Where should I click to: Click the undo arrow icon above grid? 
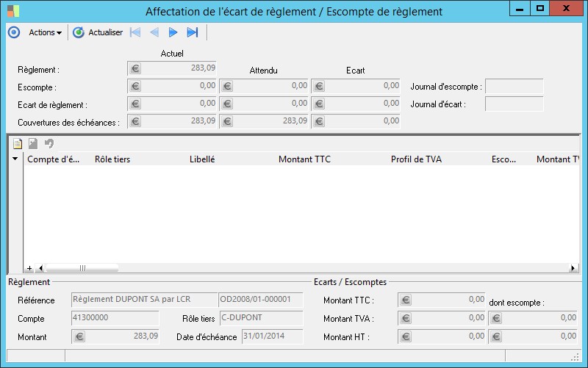pyautogui.click(x=49, y=143)
